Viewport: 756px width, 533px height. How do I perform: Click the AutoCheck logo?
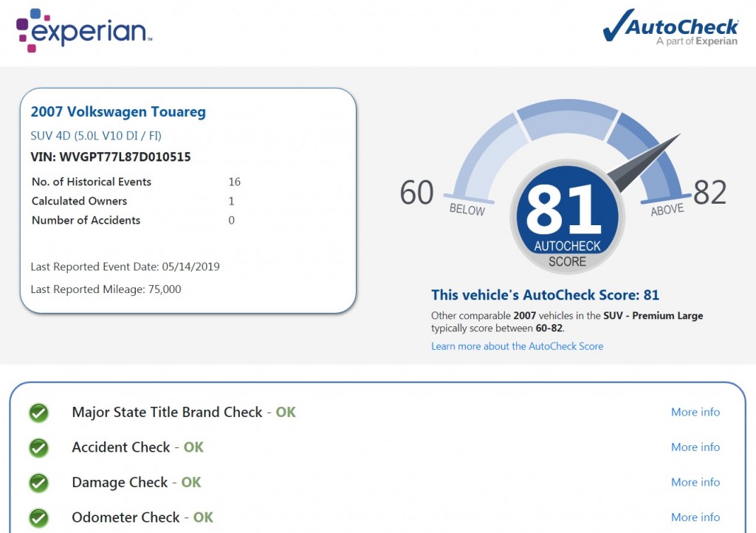(x=670, y=28)
